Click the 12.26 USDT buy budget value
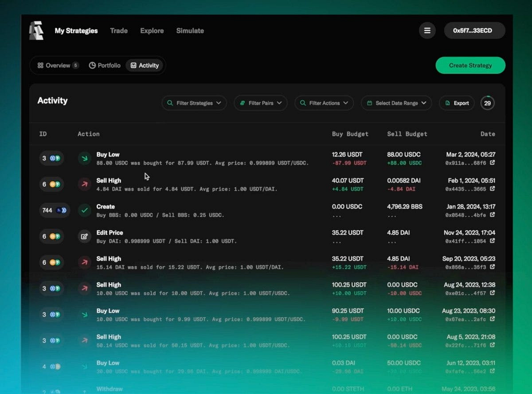 (x=347, y=154)
